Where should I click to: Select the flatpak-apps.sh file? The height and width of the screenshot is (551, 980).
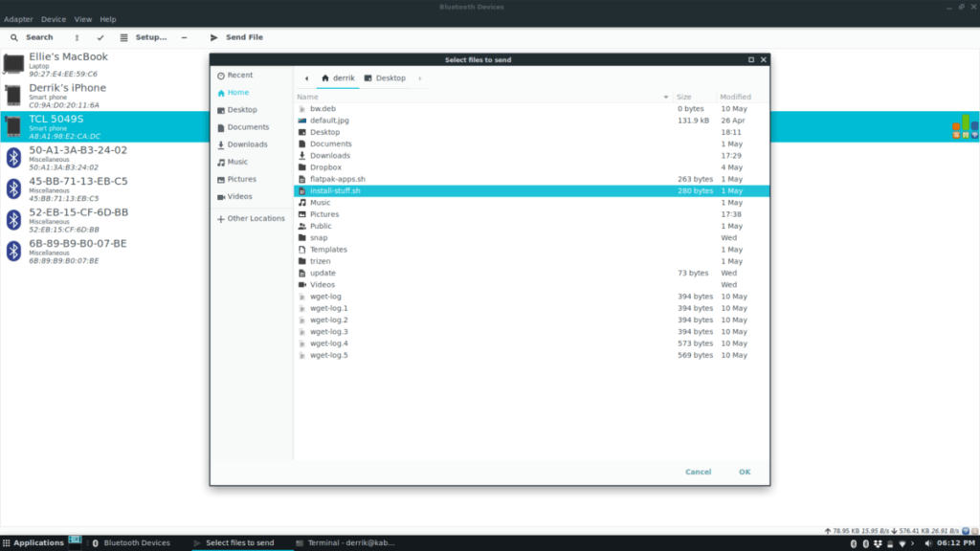[x=338, y=179]
